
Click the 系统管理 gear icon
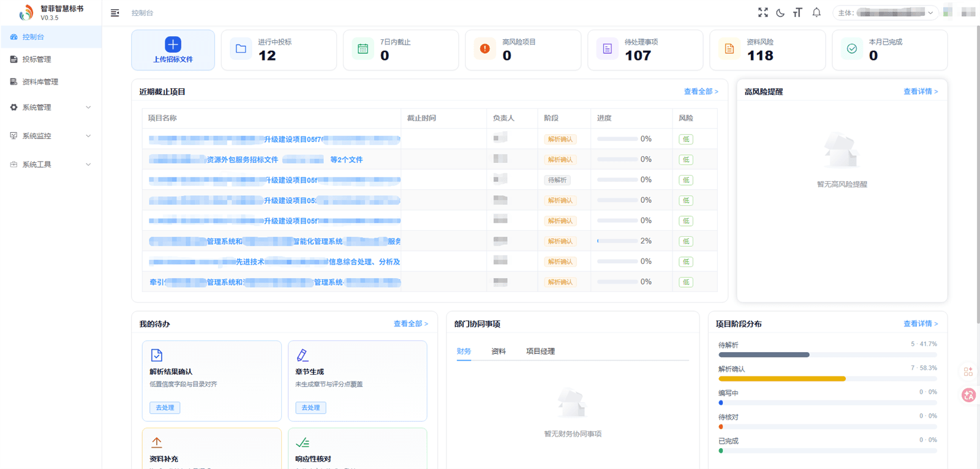click(13, 107)
